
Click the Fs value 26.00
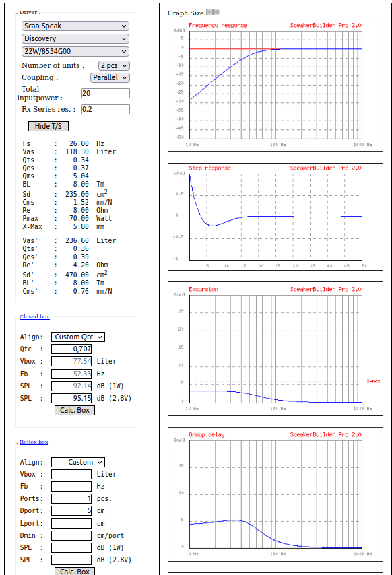[x=79, y=144]
